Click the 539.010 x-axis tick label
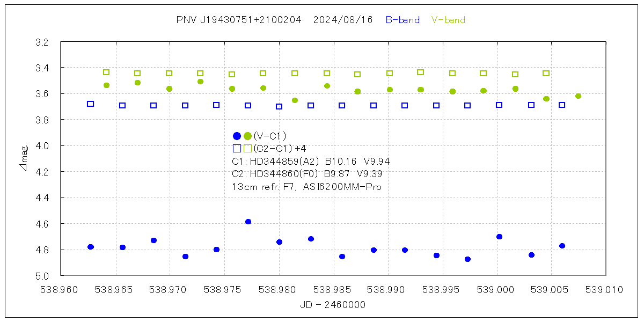Screen dimensions: 644x322 coord(605,289)
